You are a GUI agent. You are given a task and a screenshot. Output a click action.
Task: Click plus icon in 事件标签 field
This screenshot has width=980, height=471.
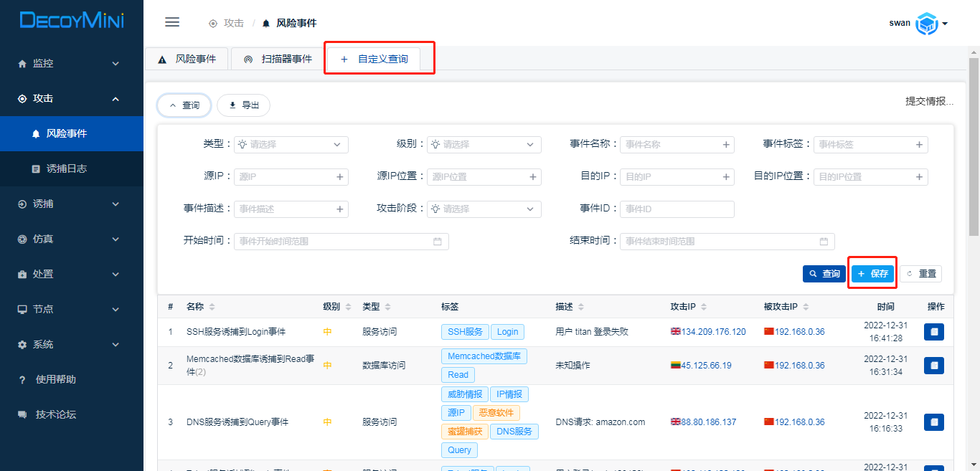click(919, 145)
